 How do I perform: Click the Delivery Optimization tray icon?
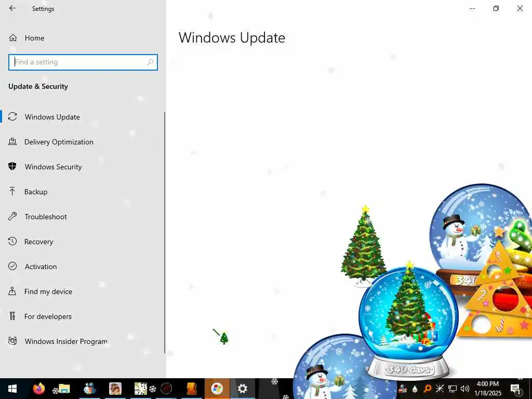[x=12, y=142]
